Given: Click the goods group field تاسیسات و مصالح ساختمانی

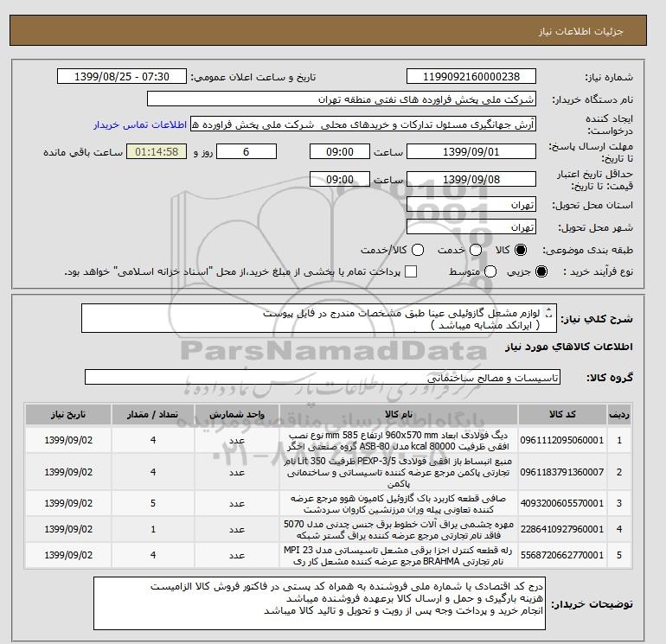Looking at the screenshot, I should pos(323,377).
